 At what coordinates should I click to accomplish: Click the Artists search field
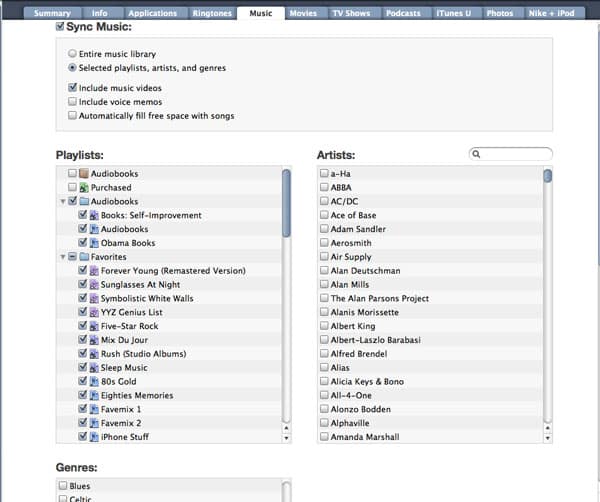pos(510,154)
